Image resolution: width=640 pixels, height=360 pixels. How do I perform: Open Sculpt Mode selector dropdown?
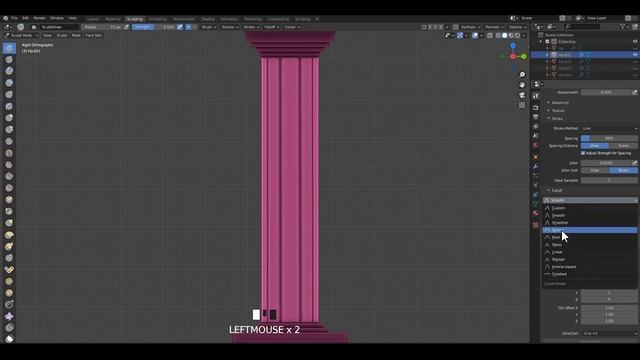pos(21,36)
